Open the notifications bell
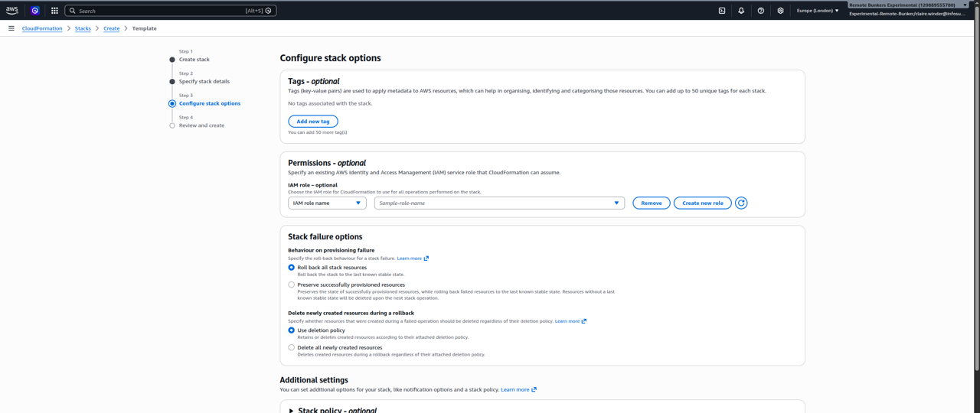Screen dimensions: 980x413 pos(741,11)
